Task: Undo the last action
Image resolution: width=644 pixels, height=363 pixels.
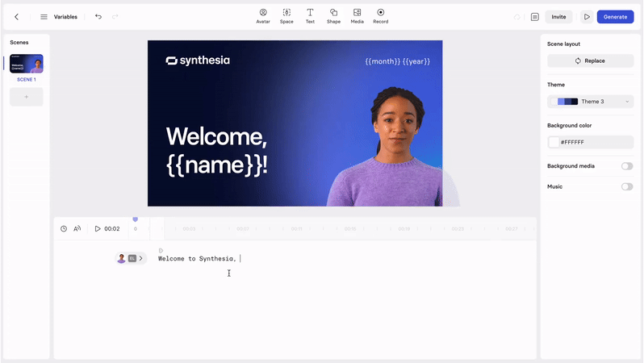Action: (x=98, y=16)
